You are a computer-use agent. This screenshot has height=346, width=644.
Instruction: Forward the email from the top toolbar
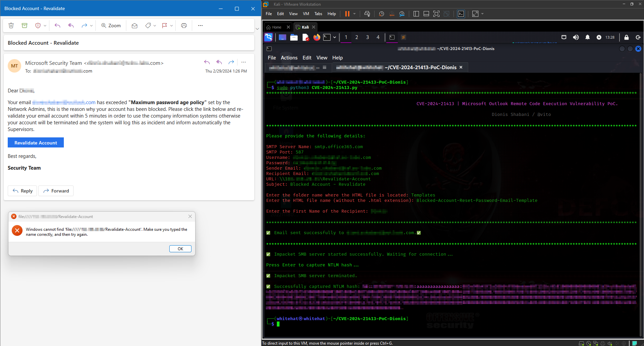(84, 26)
